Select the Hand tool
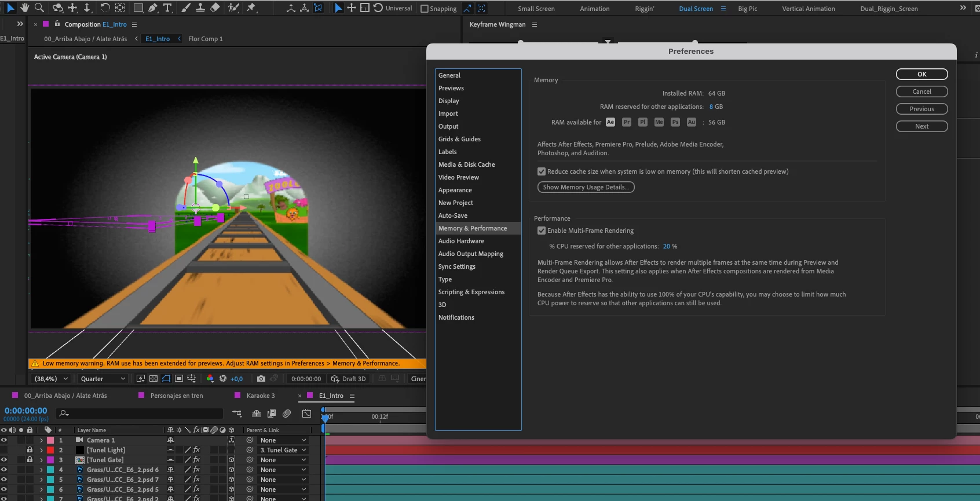Image resolution: width=980 pixels, height=501 pixels. [x=24, y=8]
